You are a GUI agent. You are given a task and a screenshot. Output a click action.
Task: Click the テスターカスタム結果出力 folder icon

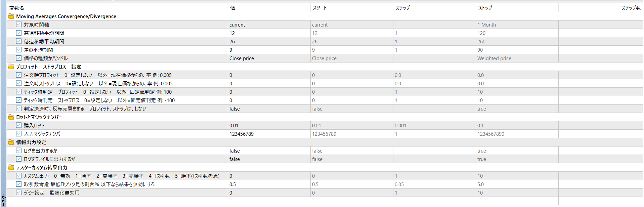pyautogui.click(x=11, y=167)
